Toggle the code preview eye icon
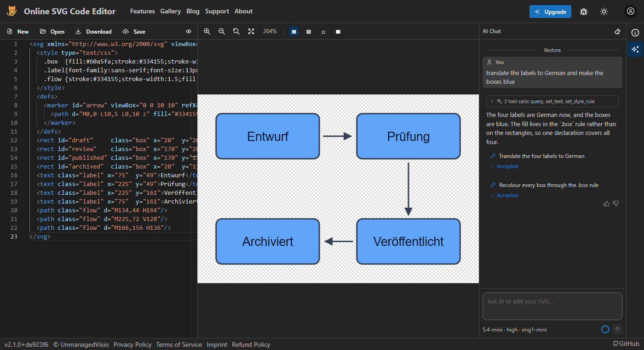 coord(189,32)
